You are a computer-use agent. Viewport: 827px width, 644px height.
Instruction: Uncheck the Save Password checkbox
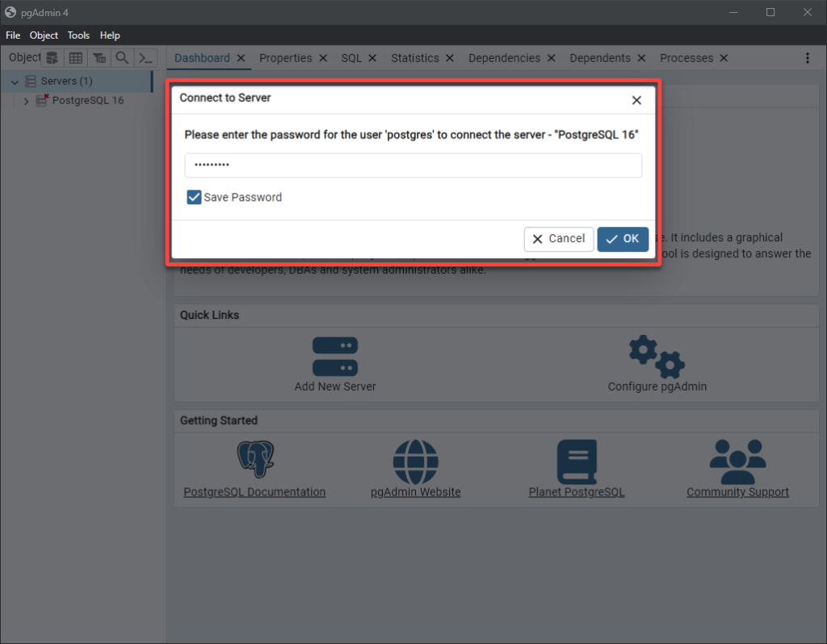pos(193,197)
